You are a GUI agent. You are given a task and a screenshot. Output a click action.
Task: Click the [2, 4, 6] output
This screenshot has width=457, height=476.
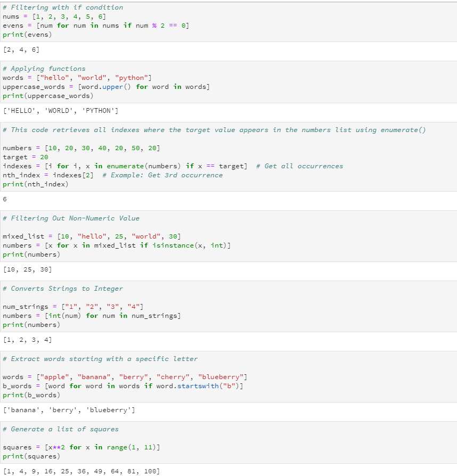(21, 50)
